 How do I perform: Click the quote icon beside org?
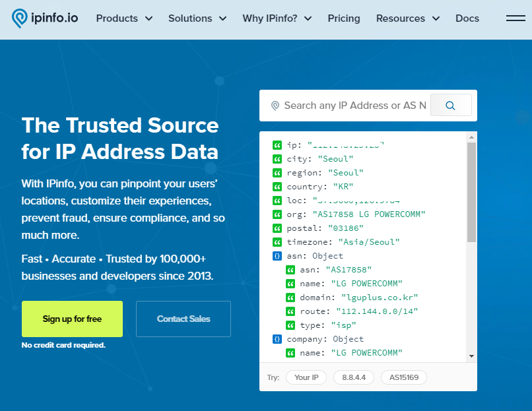(277, 214)
